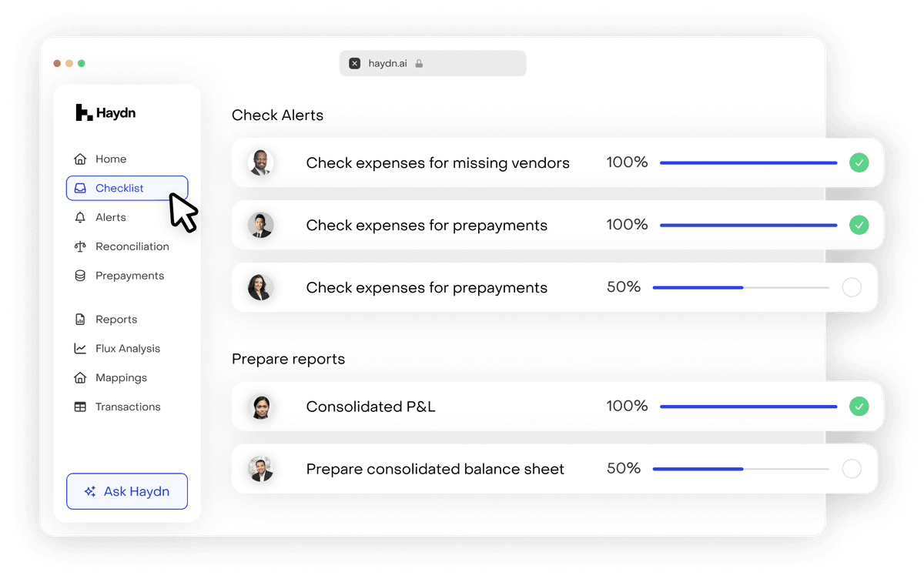Click the Transactions table icon

[80, 407]
